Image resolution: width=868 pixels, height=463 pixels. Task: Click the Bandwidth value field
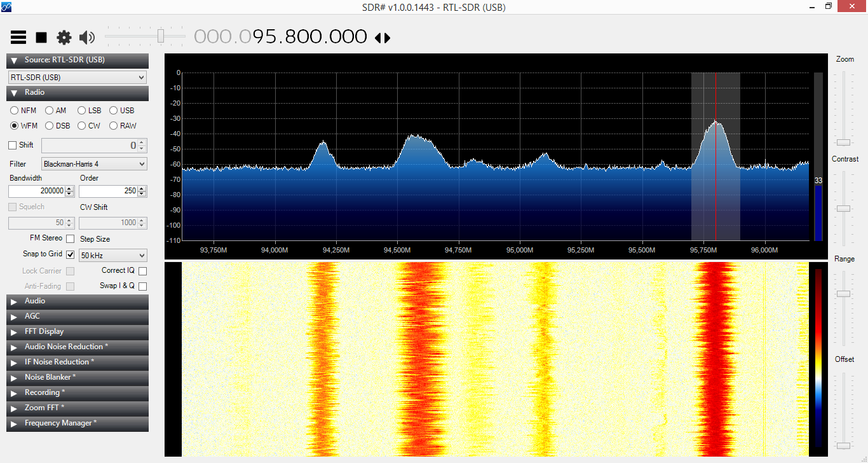click(37, 191)
